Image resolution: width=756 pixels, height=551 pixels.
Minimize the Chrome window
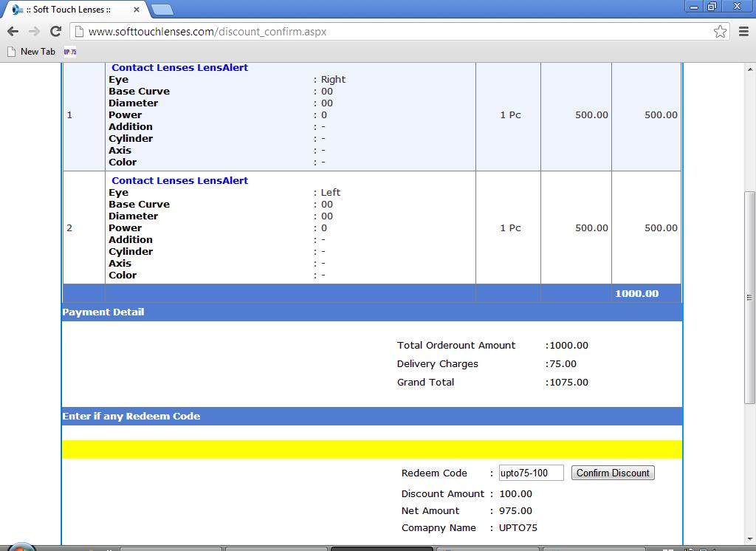coord(693,6)
